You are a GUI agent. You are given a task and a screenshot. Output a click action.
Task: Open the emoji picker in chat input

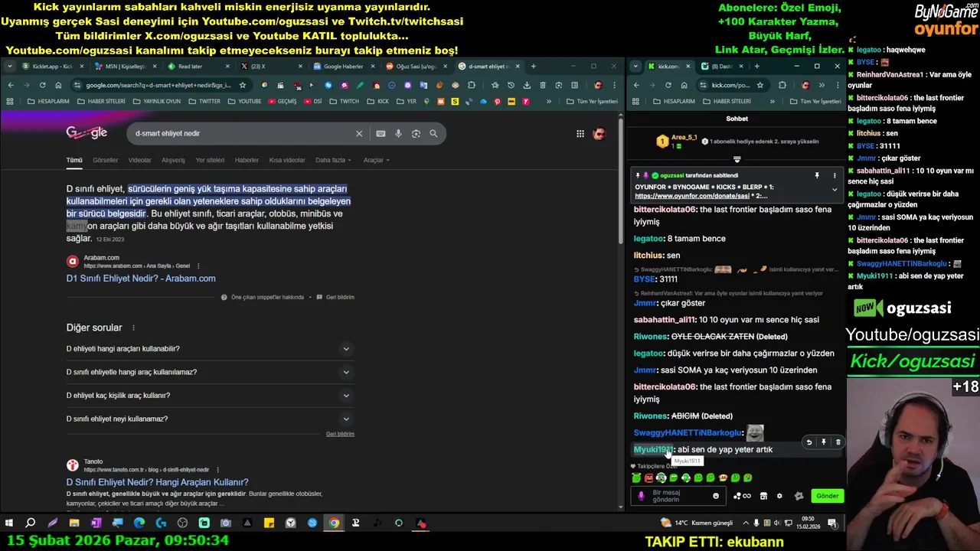716,496
